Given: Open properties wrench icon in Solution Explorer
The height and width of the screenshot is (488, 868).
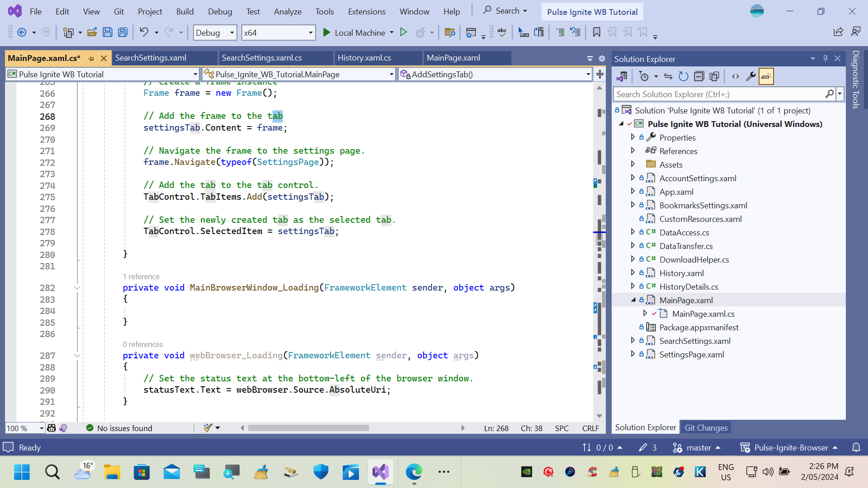Looking at the screenshot, I should [x=751, y=76].
